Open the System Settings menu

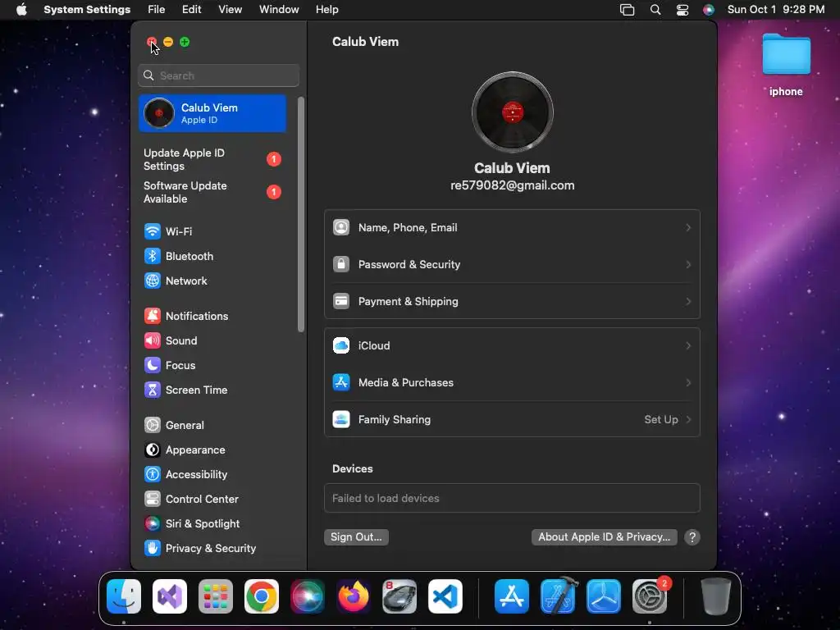87,10
